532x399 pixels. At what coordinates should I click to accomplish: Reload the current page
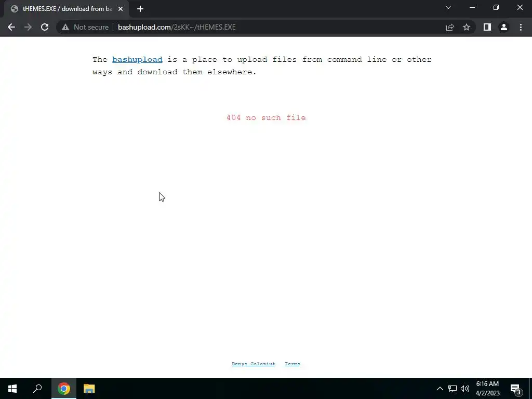45,27
